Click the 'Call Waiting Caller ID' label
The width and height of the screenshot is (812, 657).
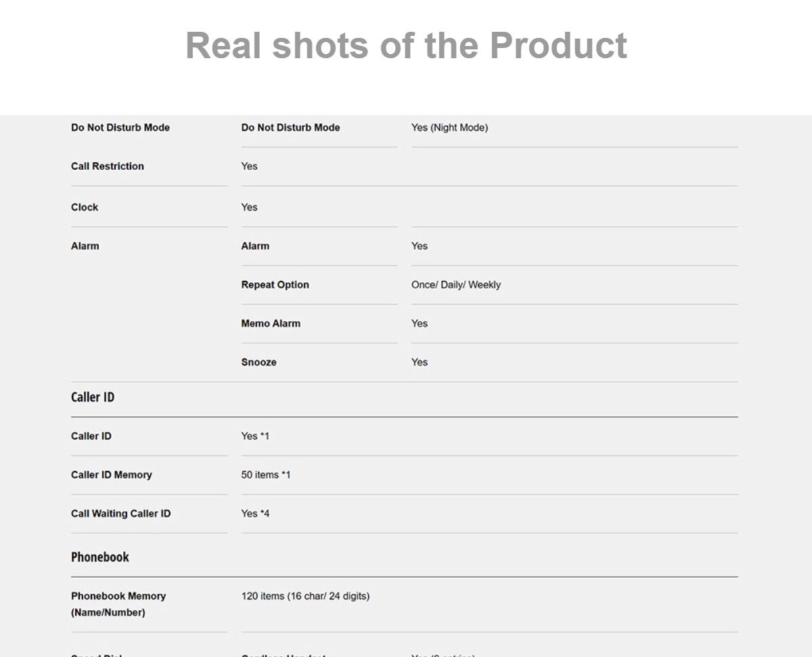121,513
